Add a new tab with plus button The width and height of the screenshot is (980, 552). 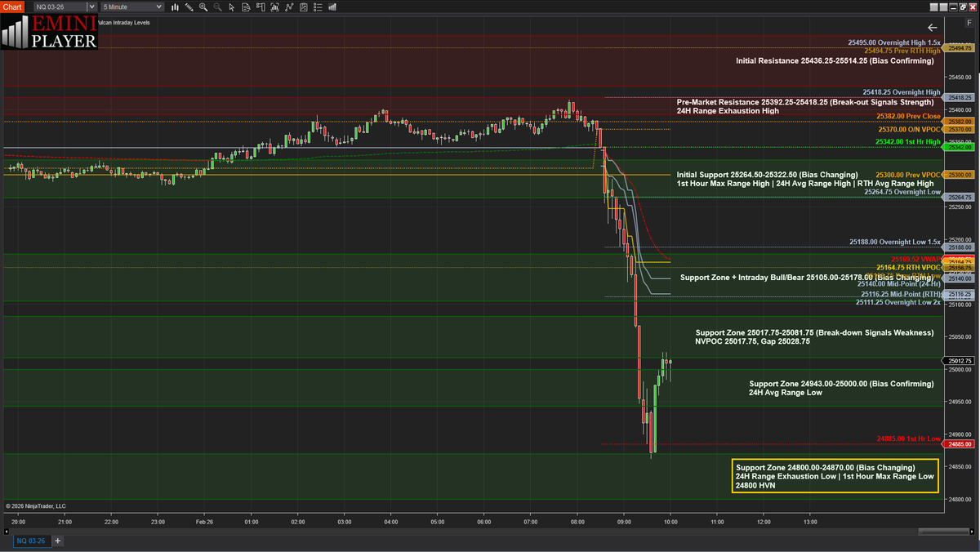click(x=58, y=541)
